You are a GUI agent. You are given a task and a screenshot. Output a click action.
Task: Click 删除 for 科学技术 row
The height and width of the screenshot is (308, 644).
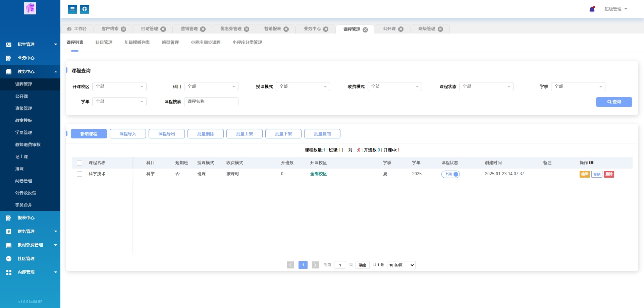coord(609,174)
